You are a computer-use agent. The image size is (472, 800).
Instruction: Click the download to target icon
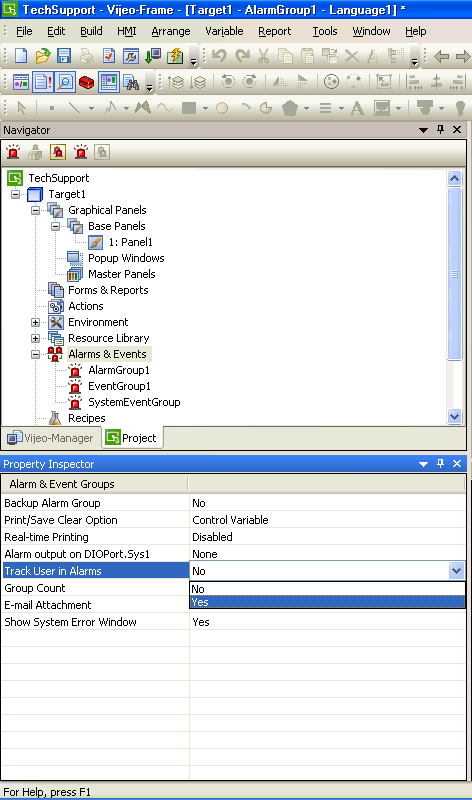153,56
